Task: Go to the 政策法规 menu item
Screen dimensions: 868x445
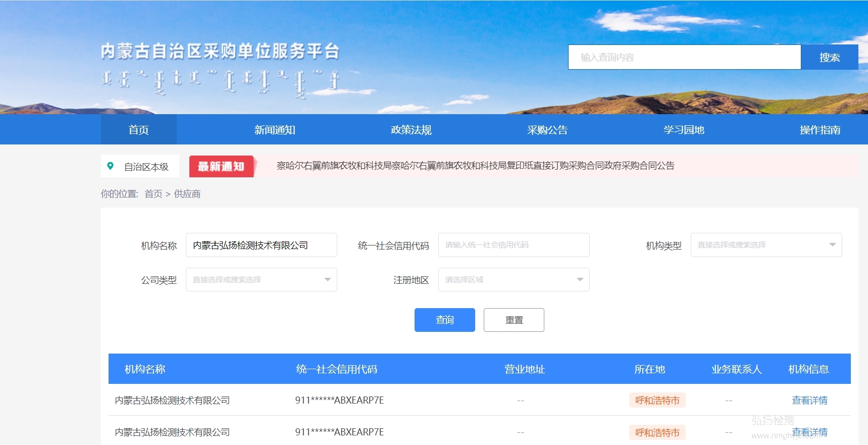Action: pos(411,130)
